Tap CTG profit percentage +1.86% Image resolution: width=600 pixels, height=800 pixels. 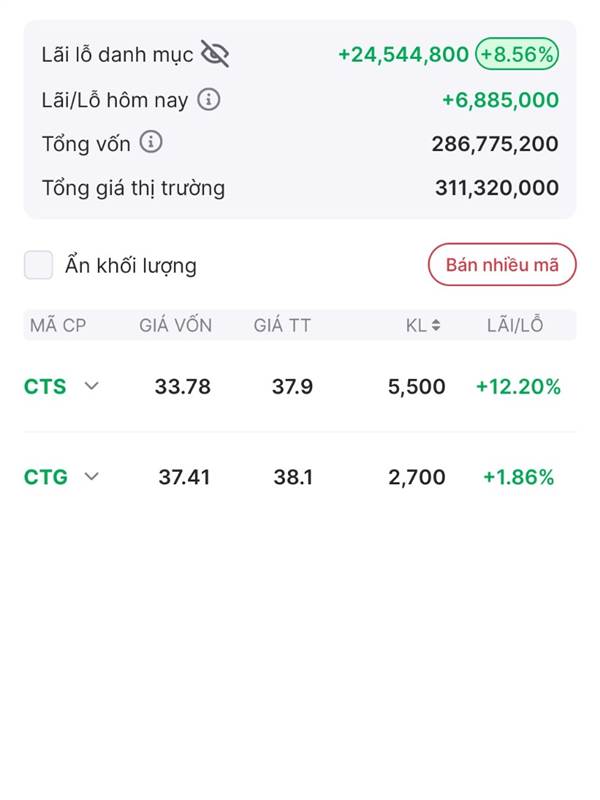(x=518, y=477)
